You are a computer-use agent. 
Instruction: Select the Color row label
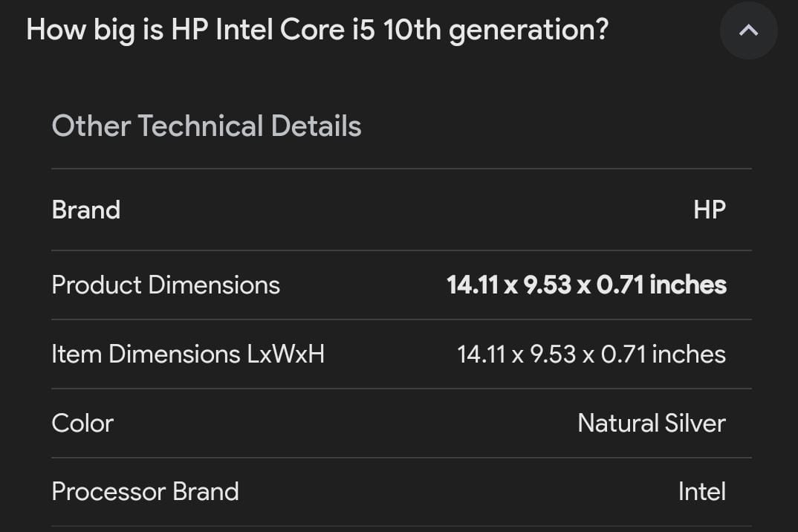(x=82, y=424)
